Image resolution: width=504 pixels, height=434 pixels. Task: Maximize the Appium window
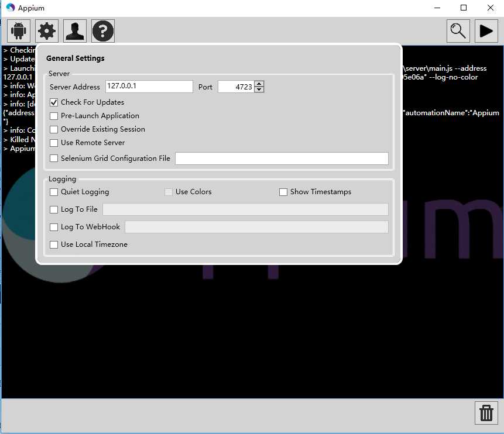[464, 8]
